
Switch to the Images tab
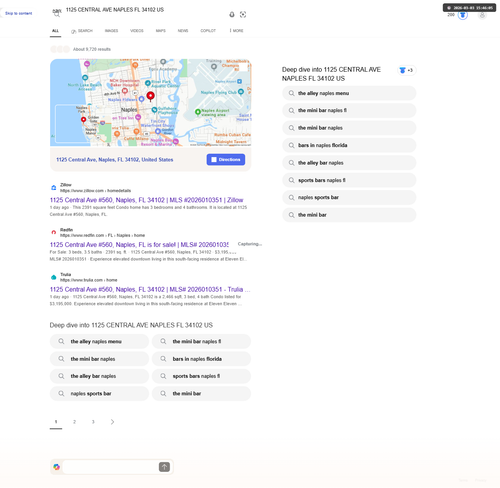pyautogui.click(x=111, y=31)
